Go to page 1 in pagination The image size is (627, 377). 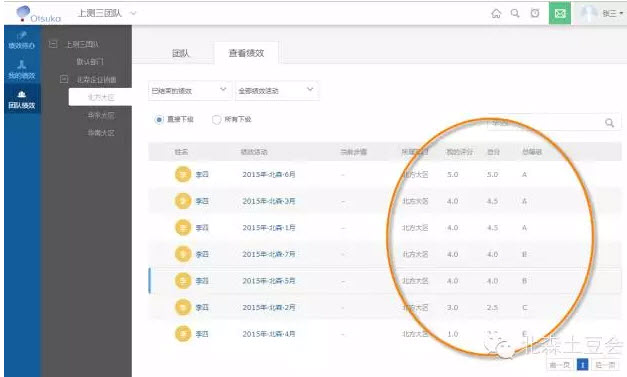[583, 365]
